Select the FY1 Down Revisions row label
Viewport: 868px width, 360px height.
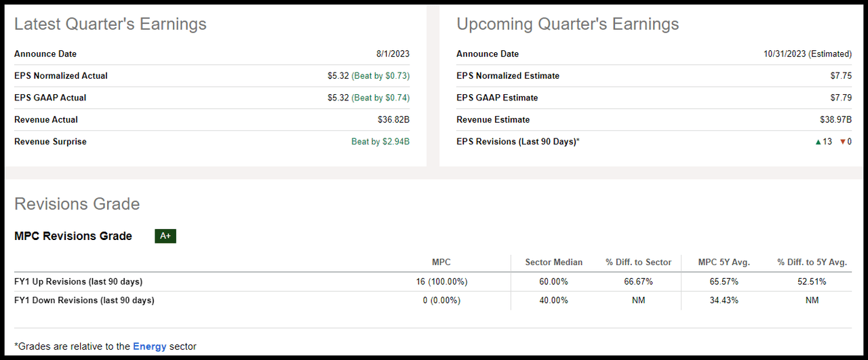coord(84,300)
